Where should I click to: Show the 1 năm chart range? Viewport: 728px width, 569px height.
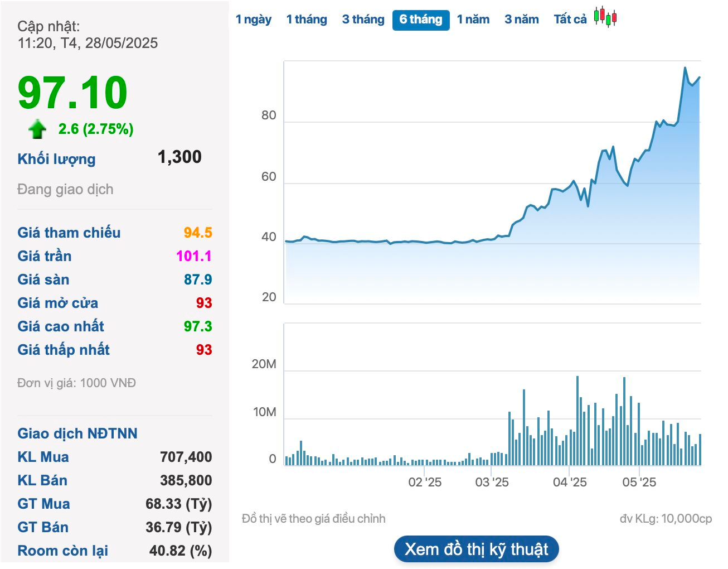(x=473, y=20)
